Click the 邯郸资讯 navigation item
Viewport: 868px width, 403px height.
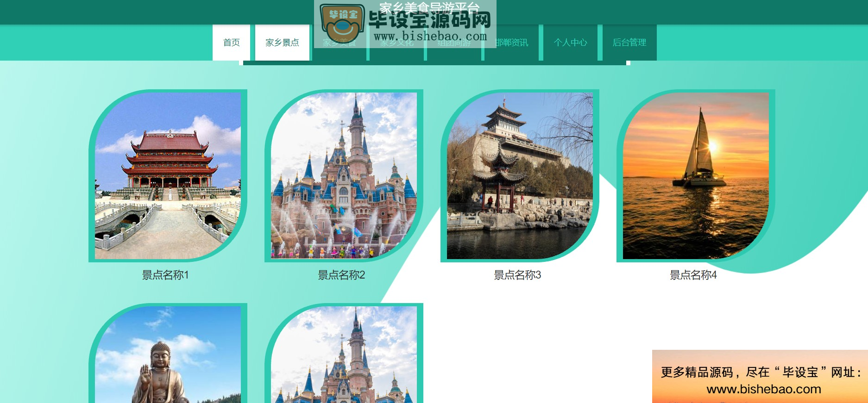[x=511, y=43]
